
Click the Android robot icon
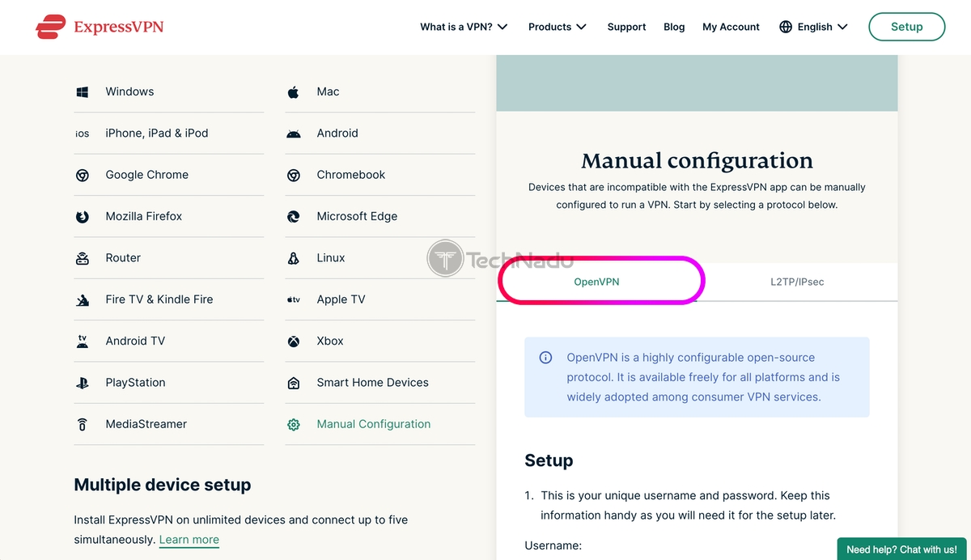point(294,134)
